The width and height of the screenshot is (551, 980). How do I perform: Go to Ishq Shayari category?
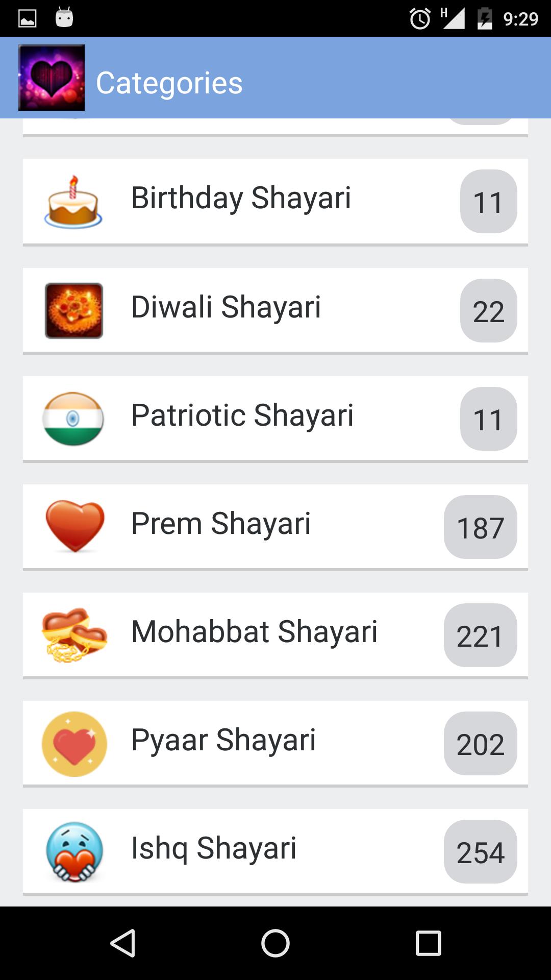214,848
